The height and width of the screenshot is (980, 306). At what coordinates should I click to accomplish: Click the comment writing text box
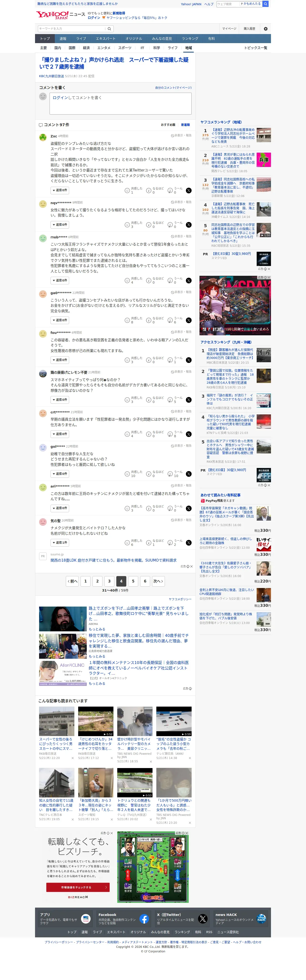point(120,104)
